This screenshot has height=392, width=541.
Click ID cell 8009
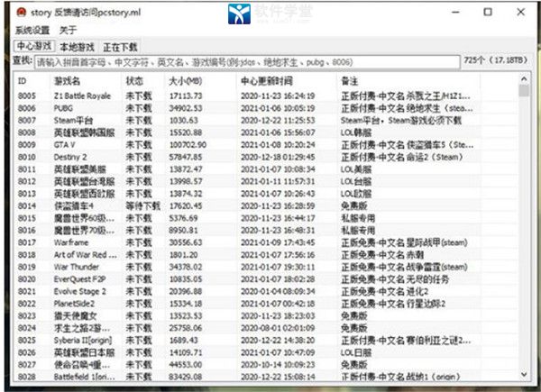tap(27, 145)
